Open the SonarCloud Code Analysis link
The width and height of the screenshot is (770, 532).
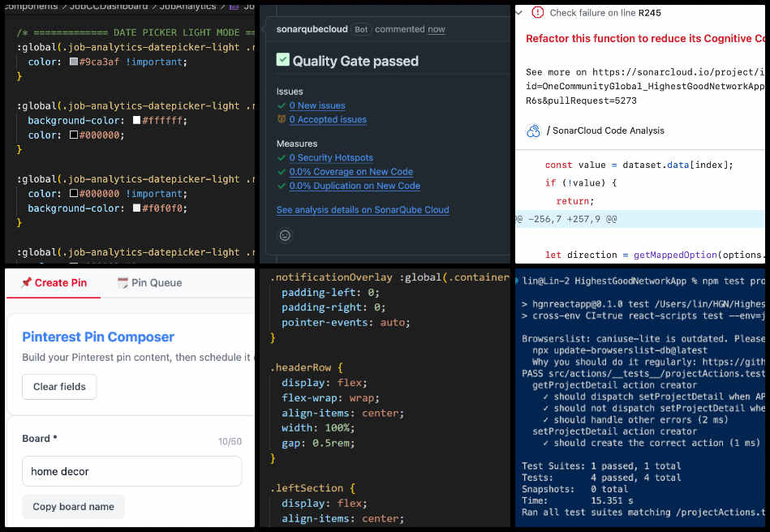coord(609,131)
